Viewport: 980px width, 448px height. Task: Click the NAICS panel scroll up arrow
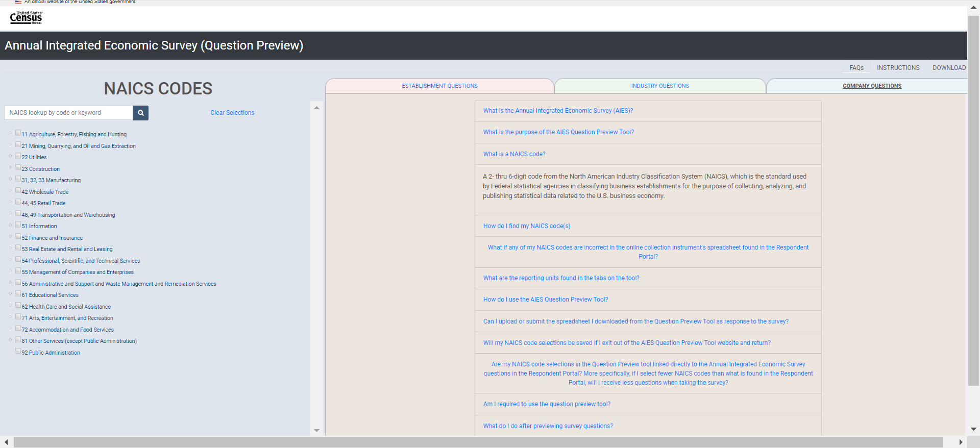[x=316, y=108]
